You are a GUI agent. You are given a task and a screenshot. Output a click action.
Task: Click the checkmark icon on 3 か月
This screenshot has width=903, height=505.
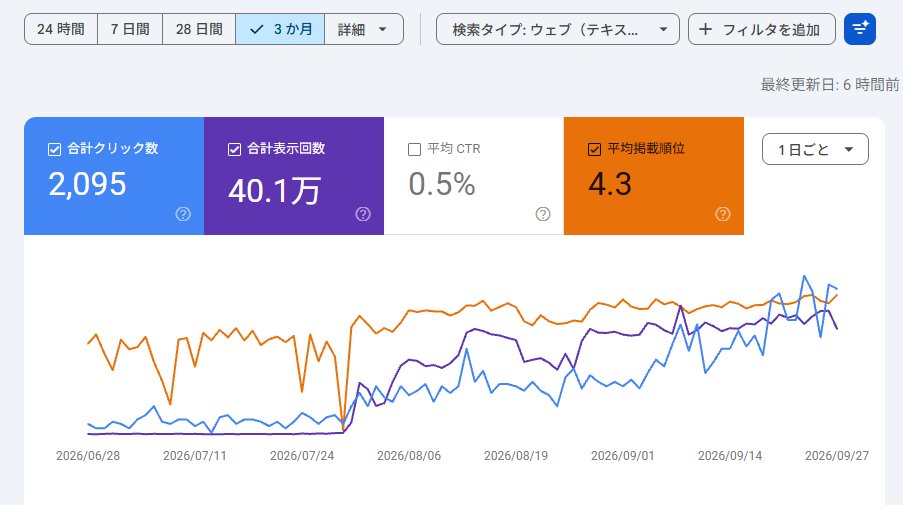257,29
